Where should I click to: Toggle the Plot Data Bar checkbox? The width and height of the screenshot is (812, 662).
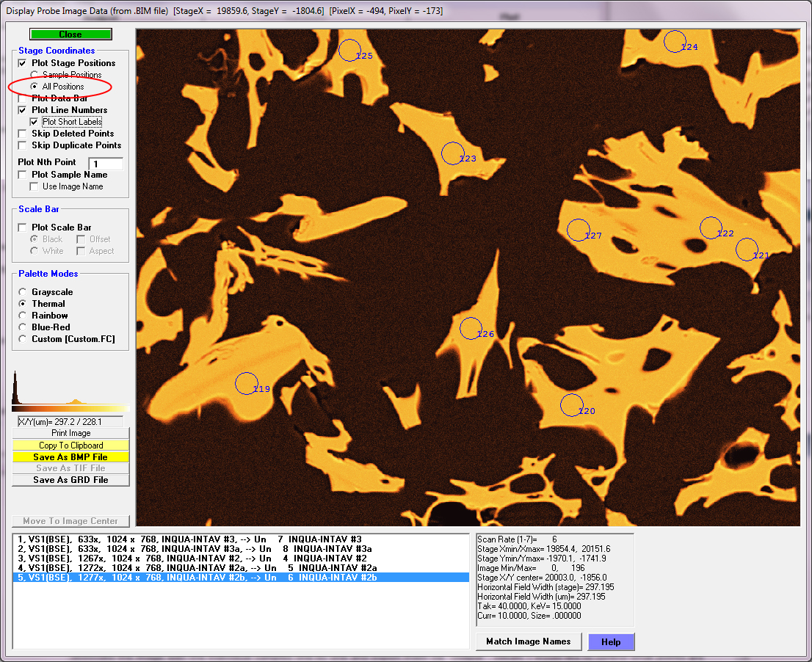23,98
